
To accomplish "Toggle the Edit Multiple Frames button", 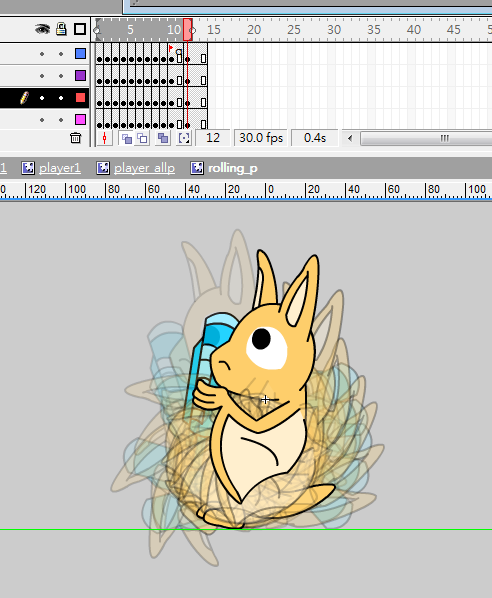I will (x=163, y=138).
